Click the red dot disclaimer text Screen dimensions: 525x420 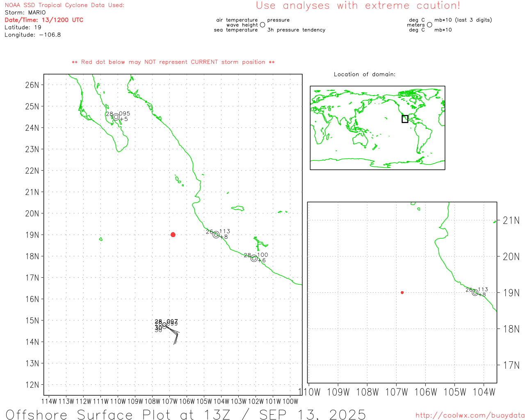[173, 62]
